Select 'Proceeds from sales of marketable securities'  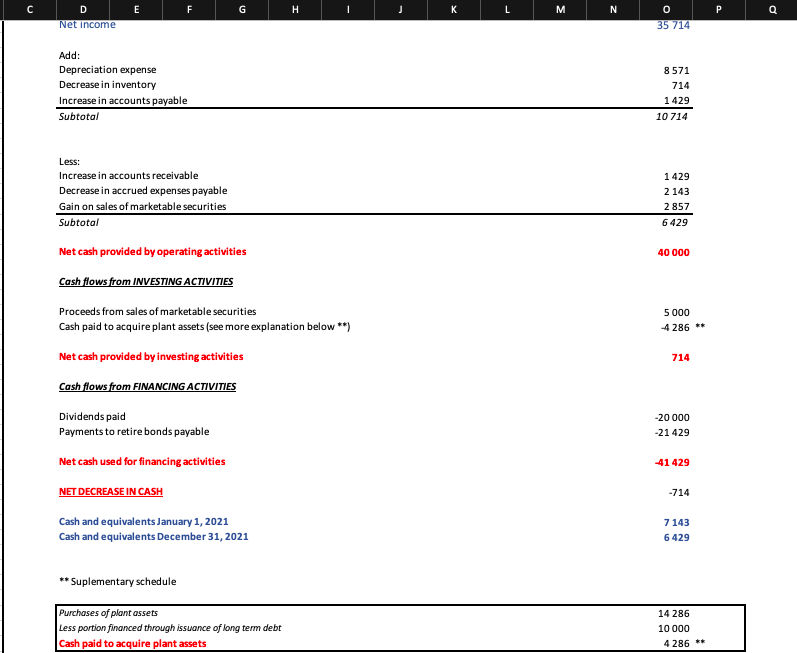(158, 312)
